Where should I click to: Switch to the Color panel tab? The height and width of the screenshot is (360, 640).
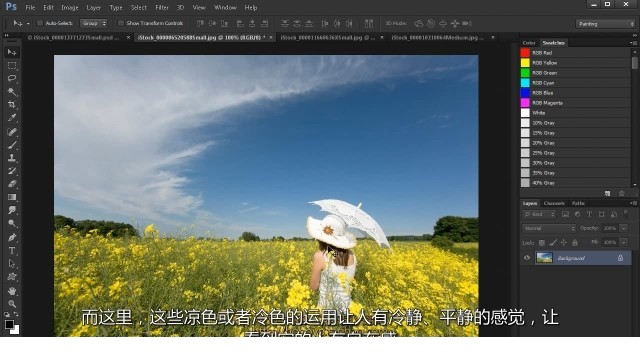(529, 43)
